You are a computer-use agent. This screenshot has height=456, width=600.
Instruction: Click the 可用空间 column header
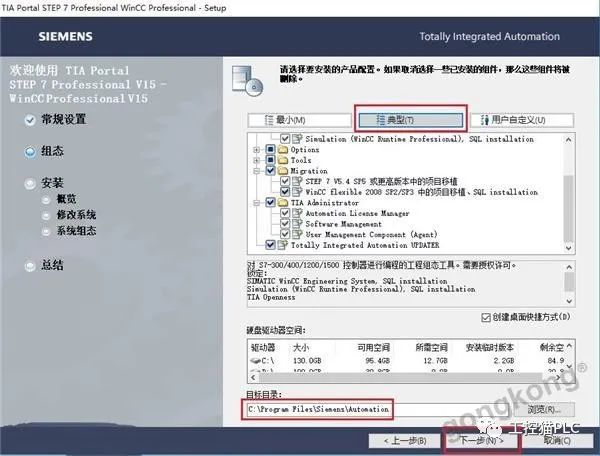click(x=373, y=348)
